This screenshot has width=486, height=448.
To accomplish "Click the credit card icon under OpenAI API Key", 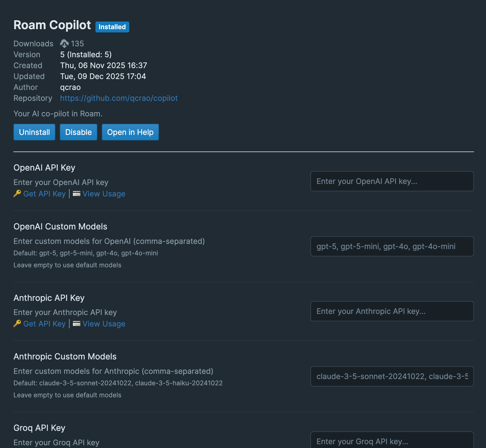I will click(x=77, y=193).
